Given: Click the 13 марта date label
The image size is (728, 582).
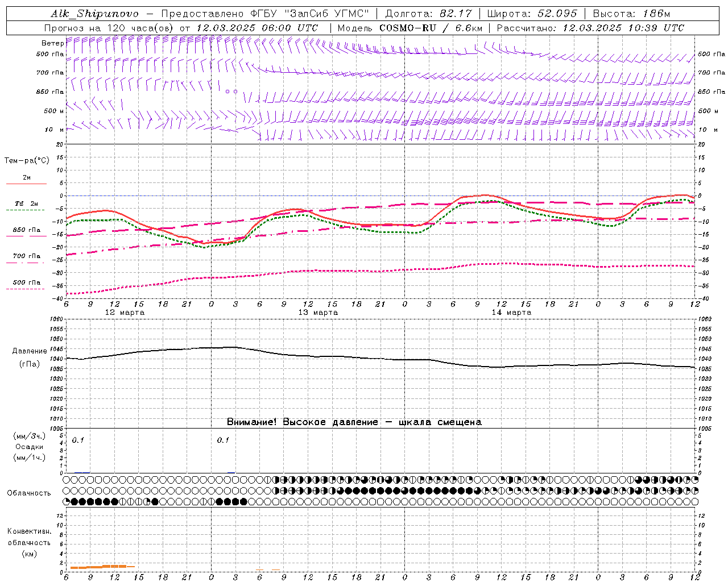Looking at the screenshot, I should [x=318, y=313].
